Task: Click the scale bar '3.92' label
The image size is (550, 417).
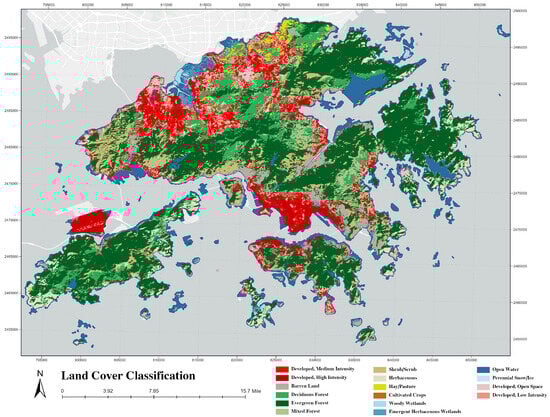Action: [107, 391]
